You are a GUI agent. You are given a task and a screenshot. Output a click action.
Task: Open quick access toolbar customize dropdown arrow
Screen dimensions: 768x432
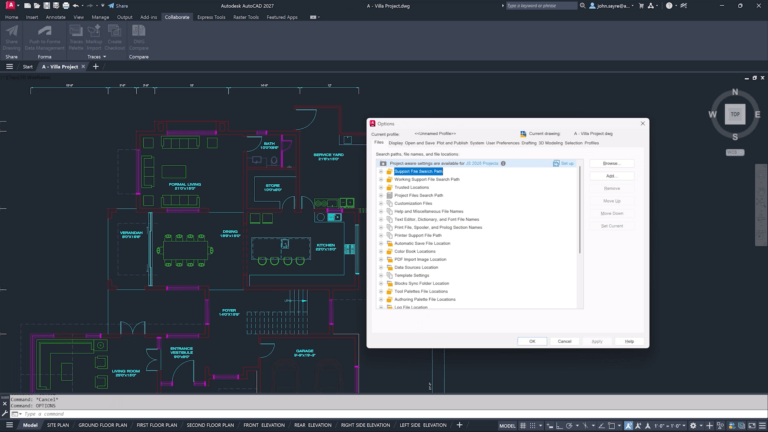[102, 6]
